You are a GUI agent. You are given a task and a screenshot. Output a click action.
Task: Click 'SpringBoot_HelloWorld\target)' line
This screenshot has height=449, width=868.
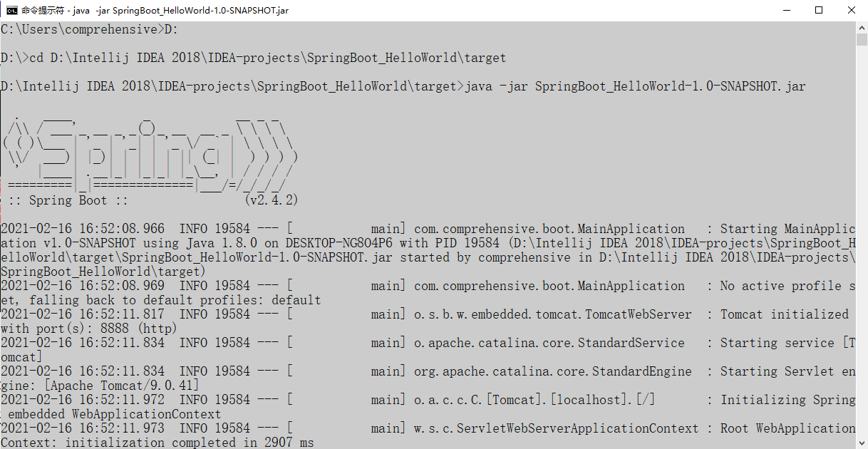(x=103, y=272)
